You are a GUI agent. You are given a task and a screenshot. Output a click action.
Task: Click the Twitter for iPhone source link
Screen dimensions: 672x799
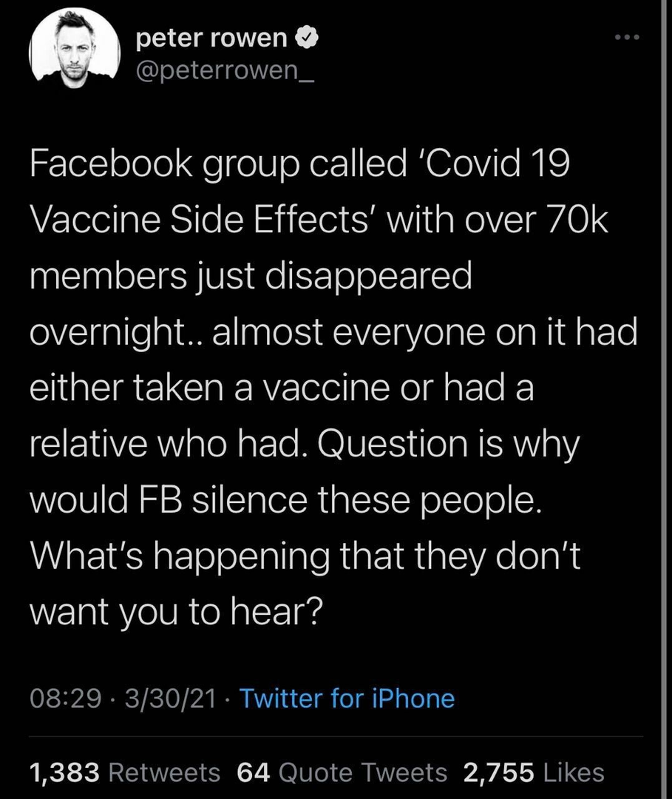pyautogui.click(x=347, y=698)
